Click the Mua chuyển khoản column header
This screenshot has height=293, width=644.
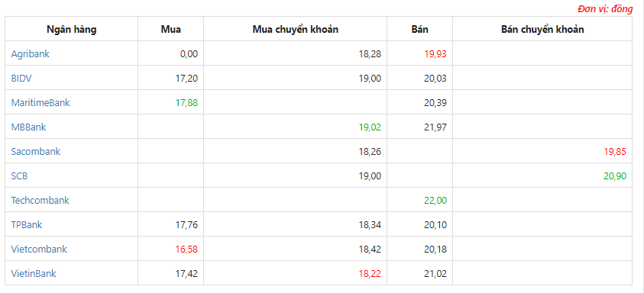click(296, 30)
